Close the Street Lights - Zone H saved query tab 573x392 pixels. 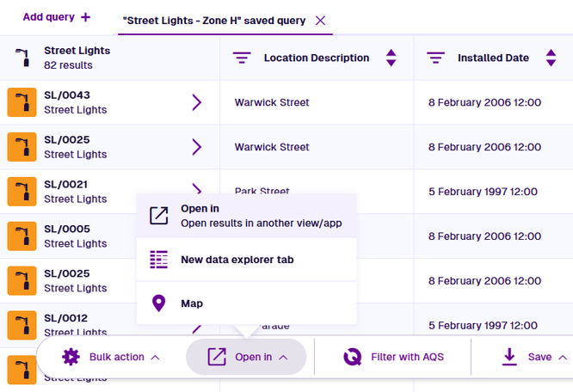[320, 20]
